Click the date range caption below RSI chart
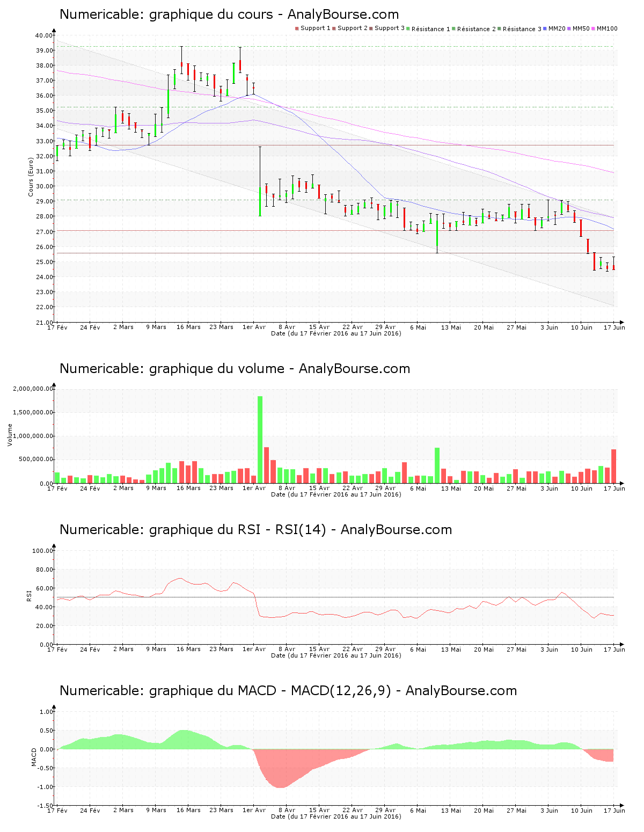 click(336, 655)
